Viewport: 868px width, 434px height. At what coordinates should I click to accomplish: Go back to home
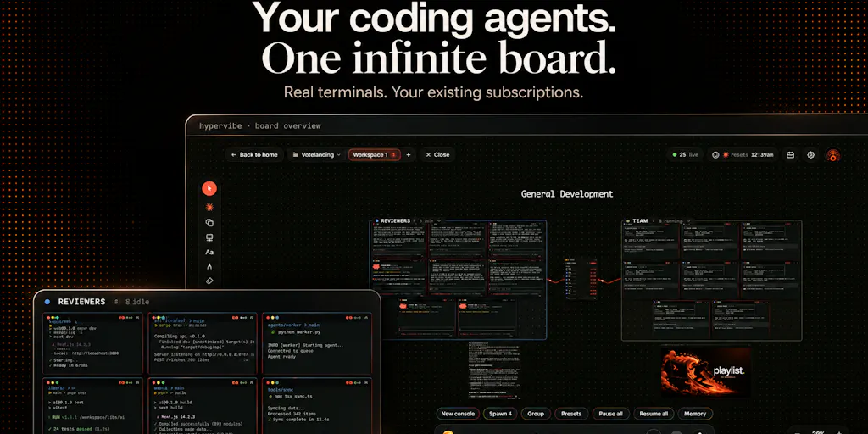(254, 155)
